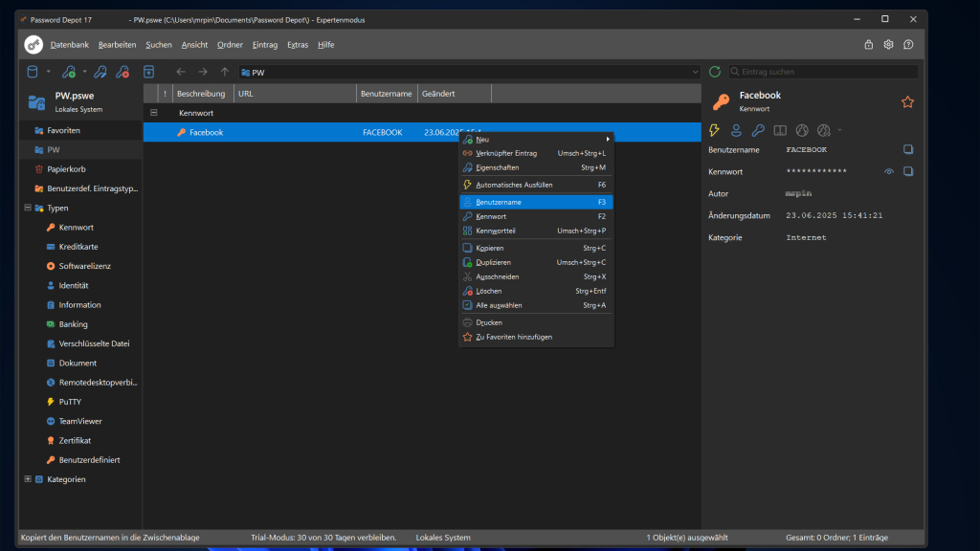Collapse the Kennwort group in entry list

tap(153, 113)
